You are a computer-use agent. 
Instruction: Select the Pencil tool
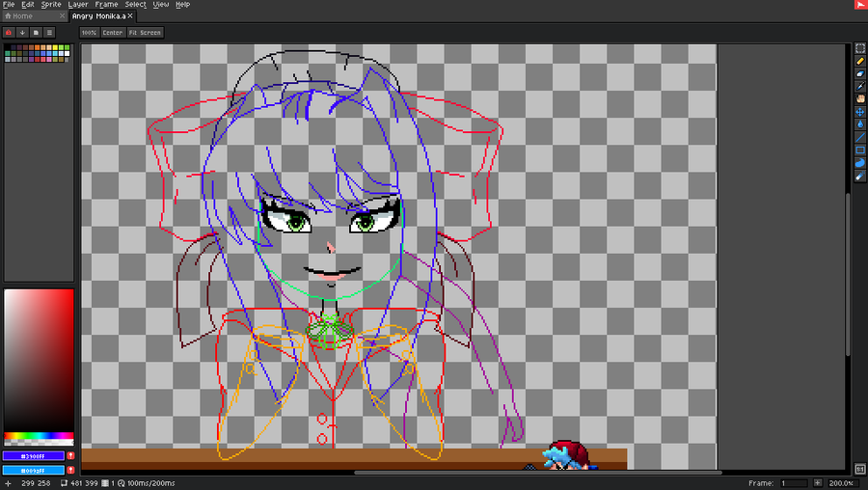859,61
